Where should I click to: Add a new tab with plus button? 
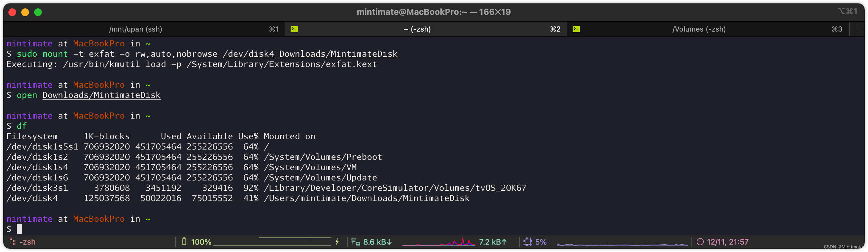pos(857,29)
